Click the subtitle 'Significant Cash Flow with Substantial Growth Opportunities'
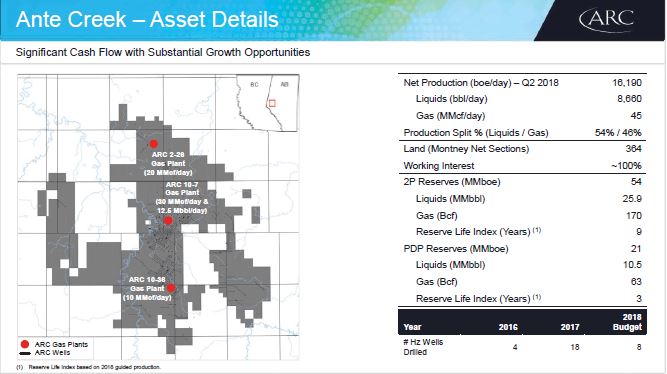 163,52
